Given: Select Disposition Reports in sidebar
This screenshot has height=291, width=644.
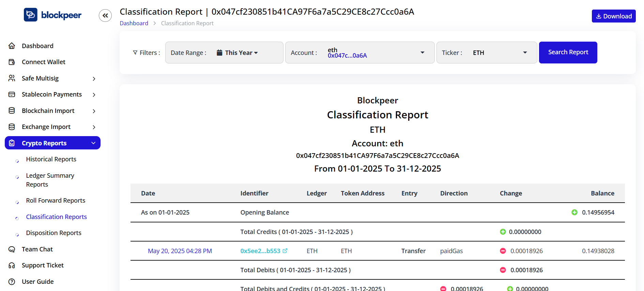Looking at the screenshot, I should 53,233.
